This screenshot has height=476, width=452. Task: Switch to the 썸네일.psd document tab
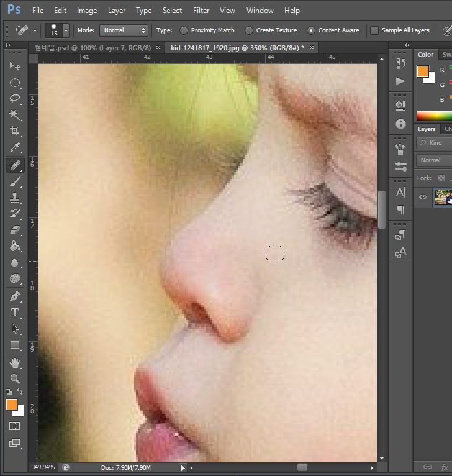[x=93, y=48]
